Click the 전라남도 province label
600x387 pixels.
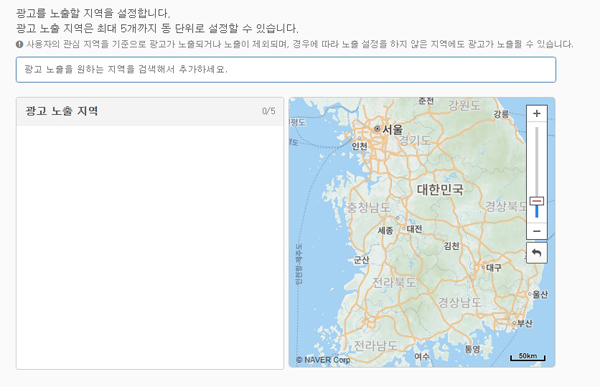[x=375, y=346]
